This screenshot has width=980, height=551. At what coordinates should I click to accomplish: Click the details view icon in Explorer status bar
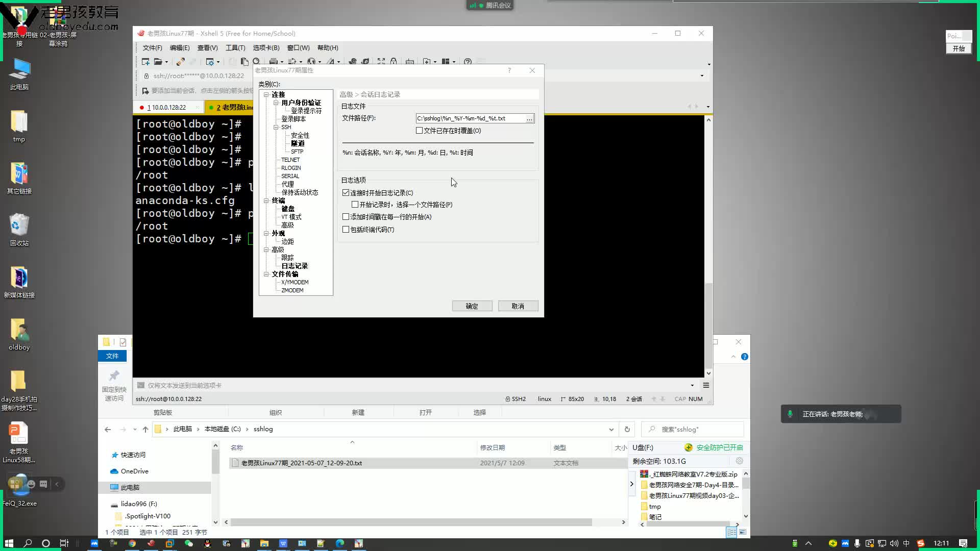[x=731, y=532]
